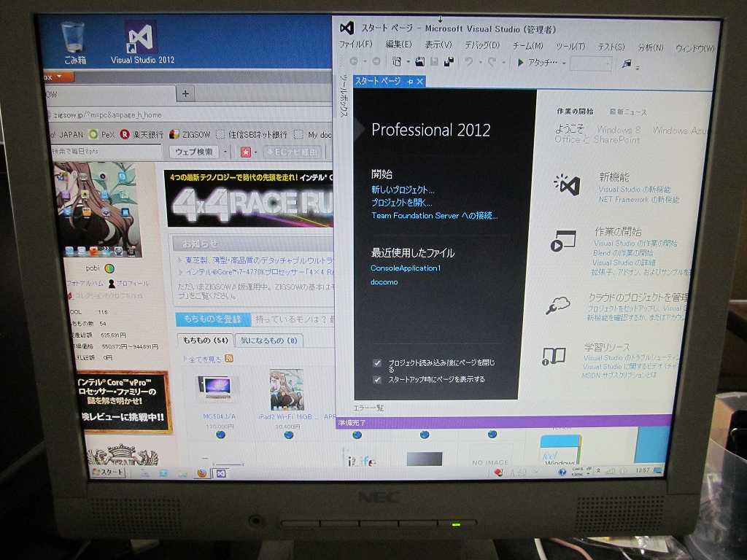The height and width of the screenshot is (560, 747).
Task: Click Team Foundation Server への接続 link
Action: click(x=434, y=216)
